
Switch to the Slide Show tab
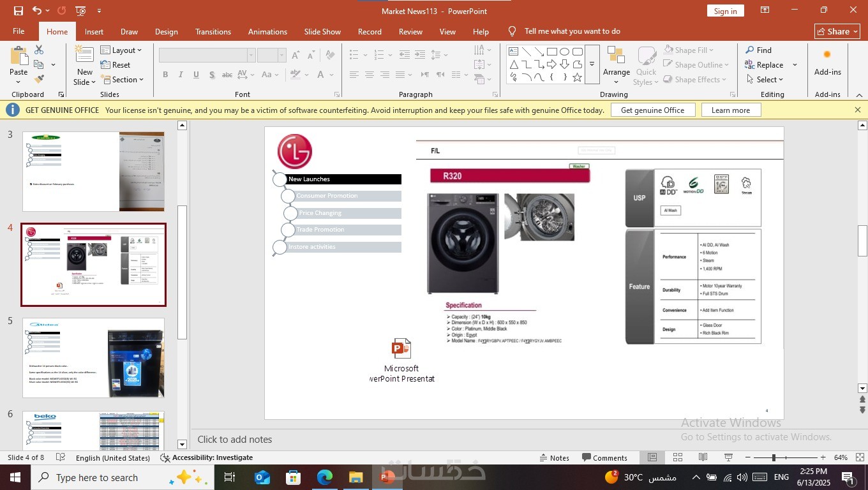pos(322,31)
